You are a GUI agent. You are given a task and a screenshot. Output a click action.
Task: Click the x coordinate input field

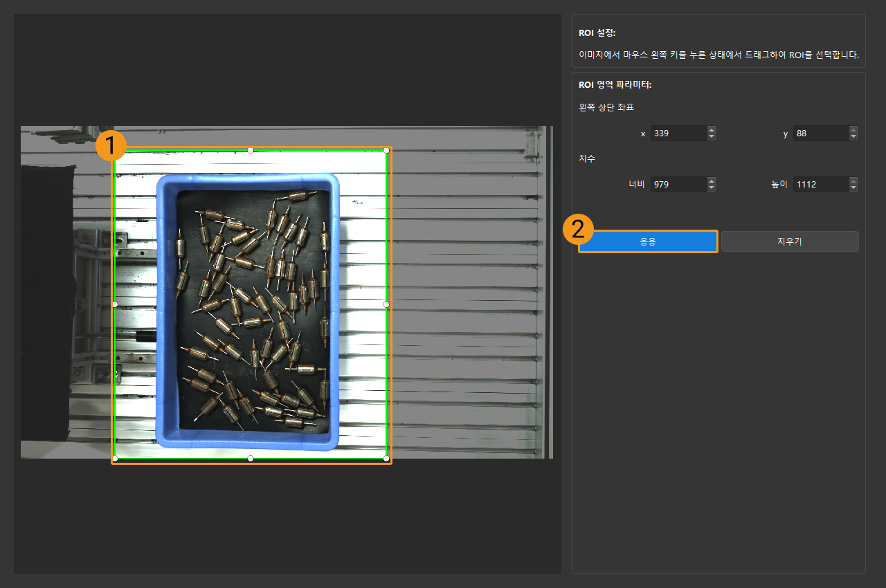point(678,134)
